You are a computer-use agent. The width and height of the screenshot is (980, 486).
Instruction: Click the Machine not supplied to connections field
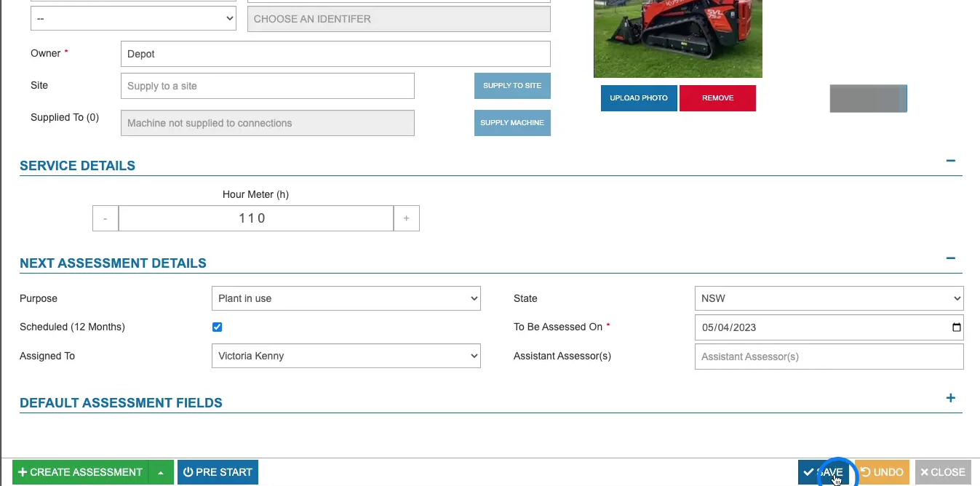(x=268, y=123)
